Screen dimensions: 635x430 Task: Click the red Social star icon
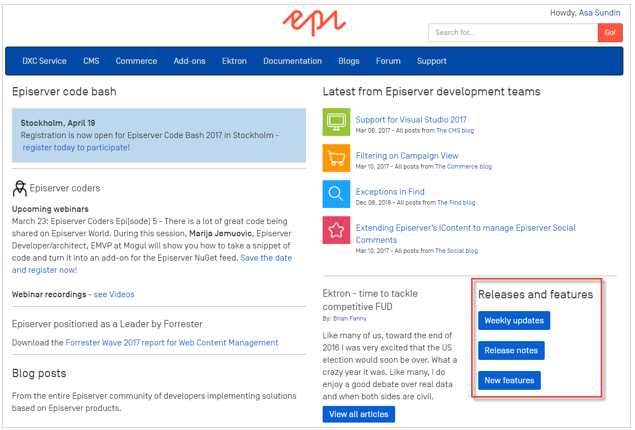(x=336, y=232)
